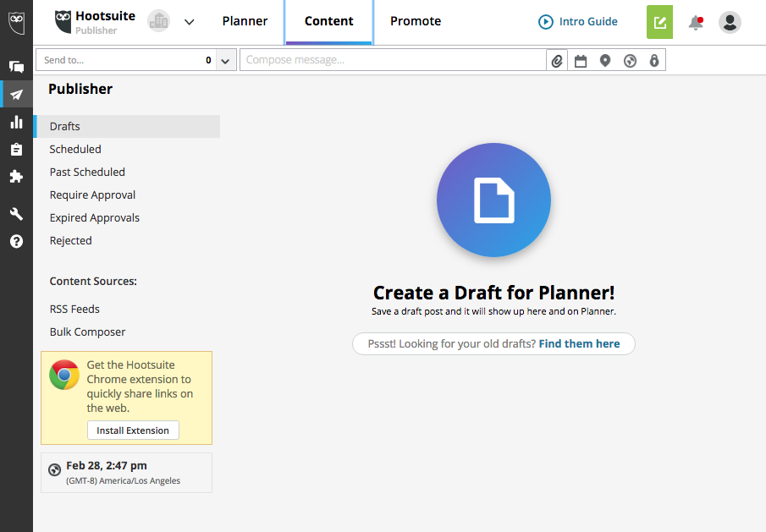
Task: Click the Chrome logo icon
Action: click(x=64, y=375)
